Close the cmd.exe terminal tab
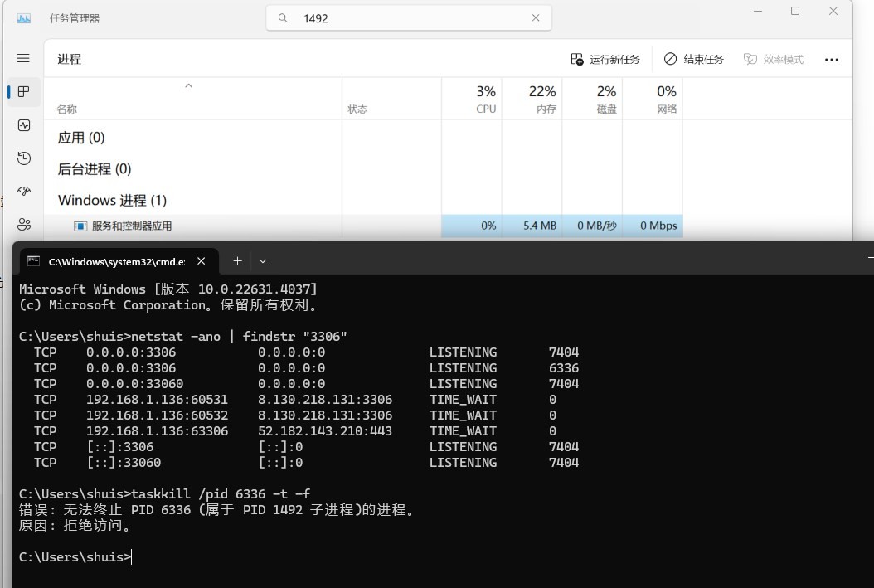This screenshot has height=588, width=874. 202,261
